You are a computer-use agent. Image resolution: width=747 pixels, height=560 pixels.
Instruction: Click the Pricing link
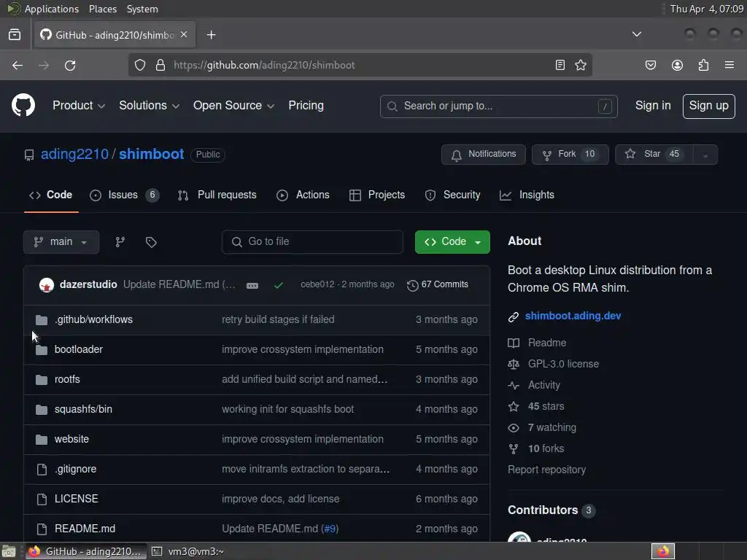pos(306,106)
